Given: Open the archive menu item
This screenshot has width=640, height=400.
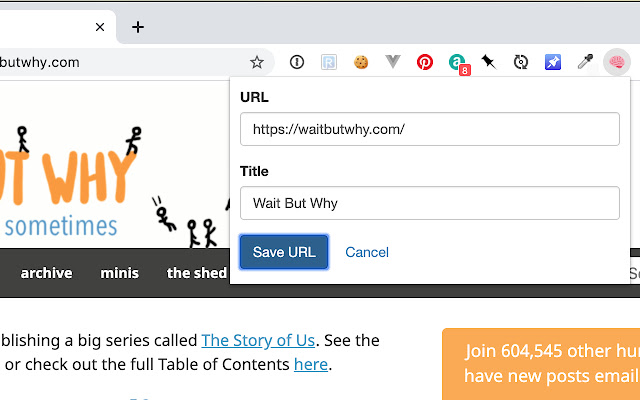Looking at the screenshot, I should coord(46,273).
